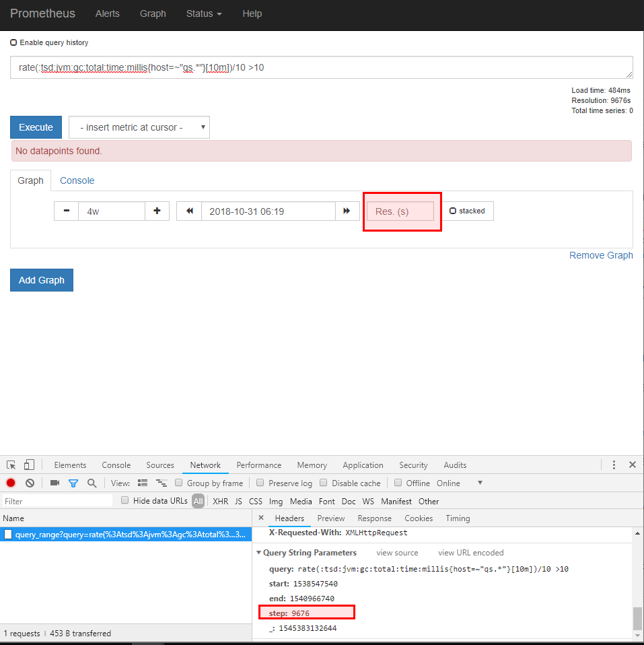The width and height of the screenshot is (644, 645).
Task: Click the Execute button
Action: [36, 127]
